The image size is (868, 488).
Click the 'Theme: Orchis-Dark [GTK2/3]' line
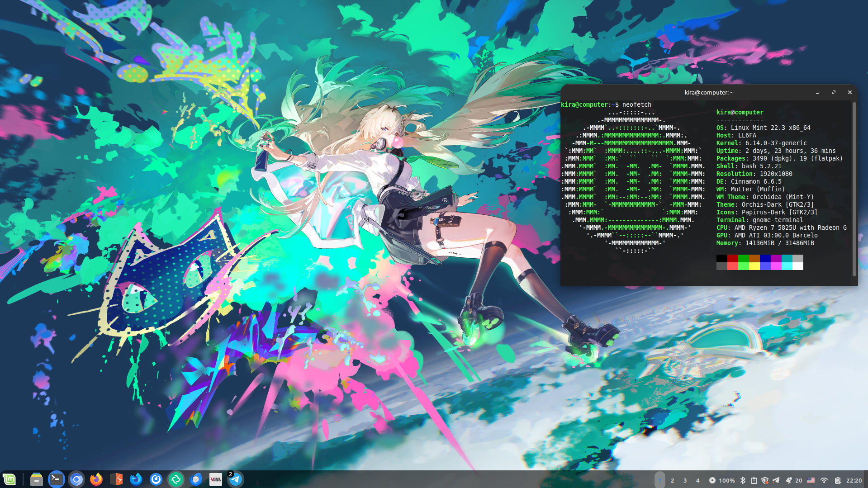[x=765, y=204]
